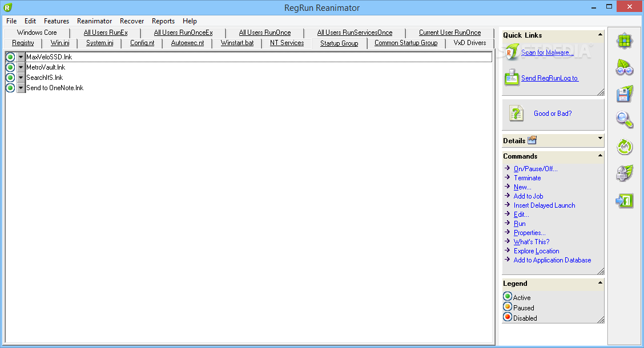Switch to the Windows Core tab

tap(37, 33)
